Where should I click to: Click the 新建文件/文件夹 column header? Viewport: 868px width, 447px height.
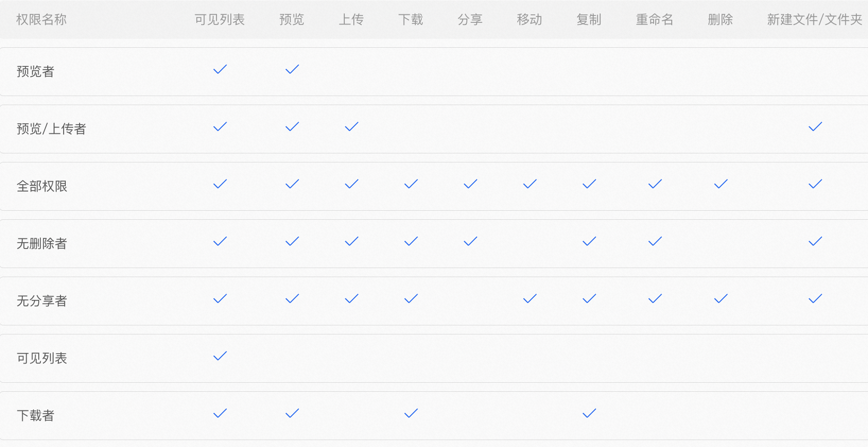click(x=815, y=20)
